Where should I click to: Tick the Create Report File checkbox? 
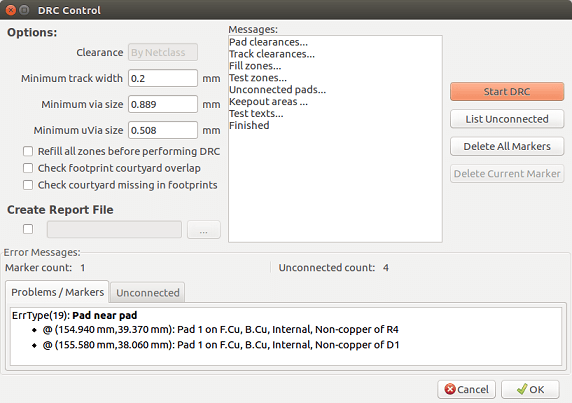pos(28,229)
